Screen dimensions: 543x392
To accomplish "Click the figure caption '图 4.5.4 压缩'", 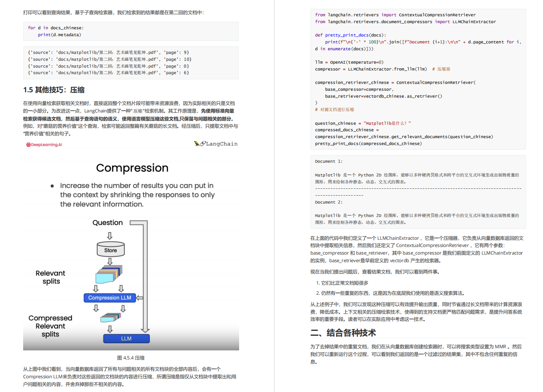I will point(131,358).
